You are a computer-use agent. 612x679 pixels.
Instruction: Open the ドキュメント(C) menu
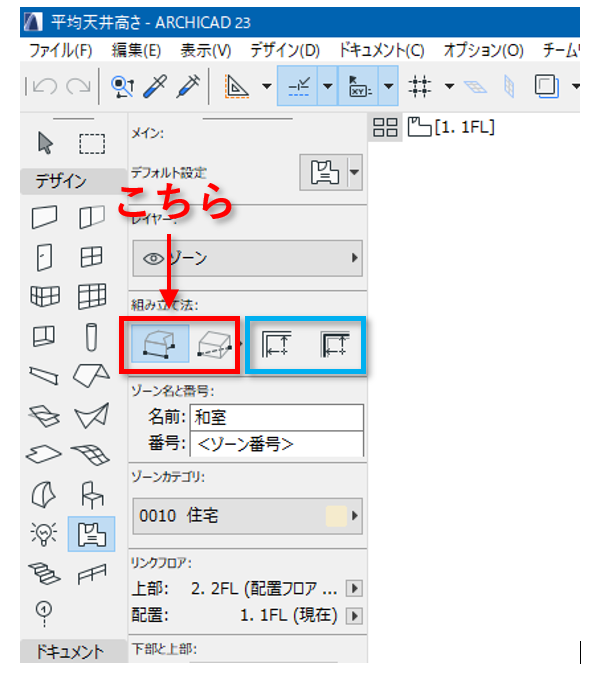[x=382, y=51]
